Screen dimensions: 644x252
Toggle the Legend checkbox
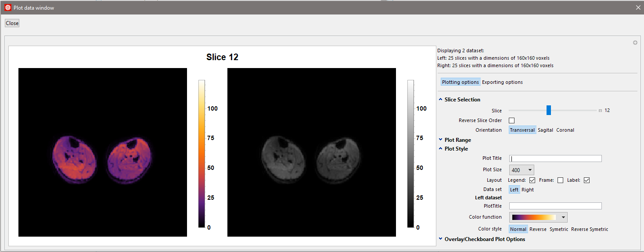[532, 180]
